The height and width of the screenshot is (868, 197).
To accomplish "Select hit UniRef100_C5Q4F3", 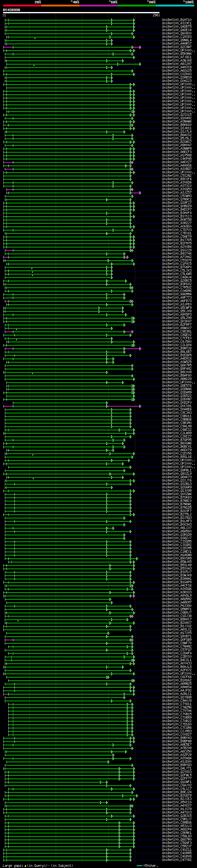I will point(176,842).
